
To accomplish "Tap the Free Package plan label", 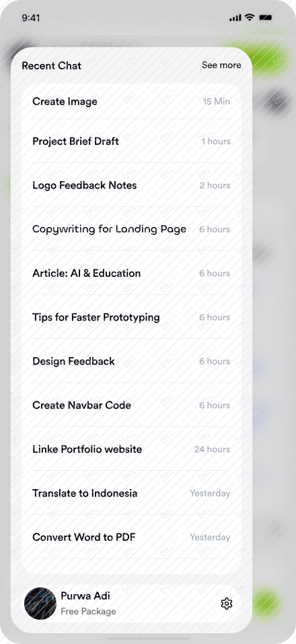I will (88, 612).
